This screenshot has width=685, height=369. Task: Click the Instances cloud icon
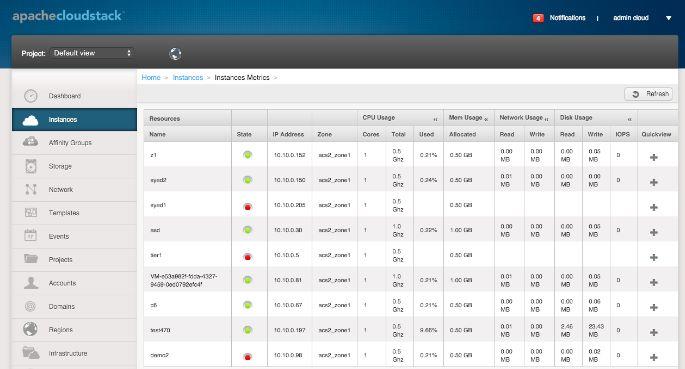click(31, 120)
